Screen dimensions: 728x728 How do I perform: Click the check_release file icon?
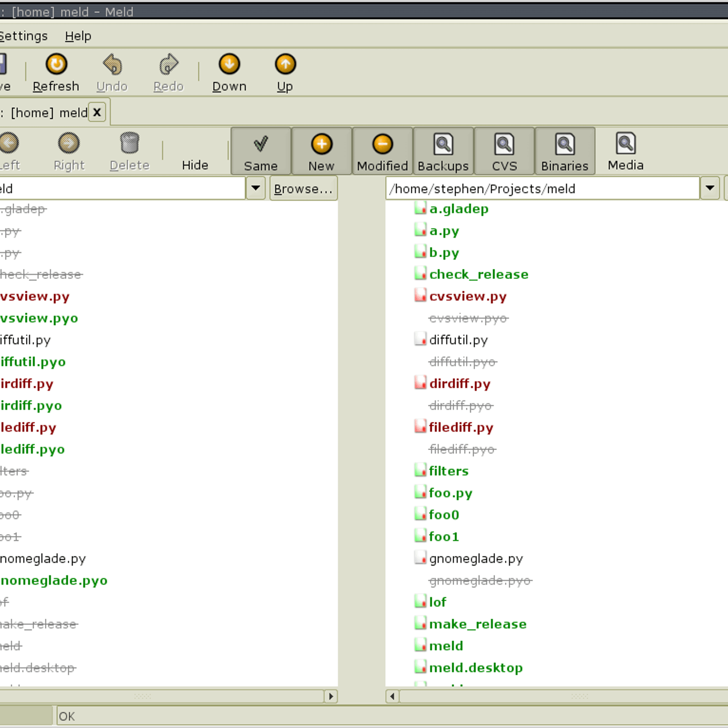[x=420, y=273]
